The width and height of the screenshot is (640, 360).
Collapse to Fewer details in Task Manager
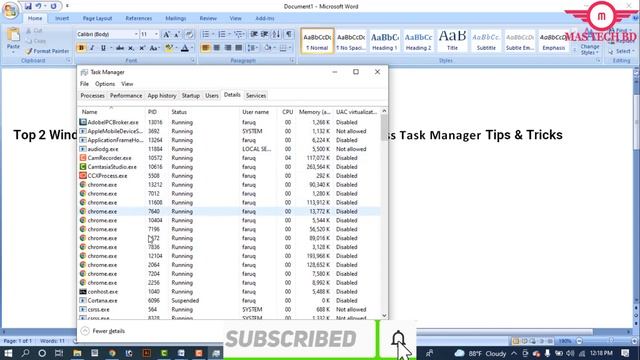click(x=103, y=331)
